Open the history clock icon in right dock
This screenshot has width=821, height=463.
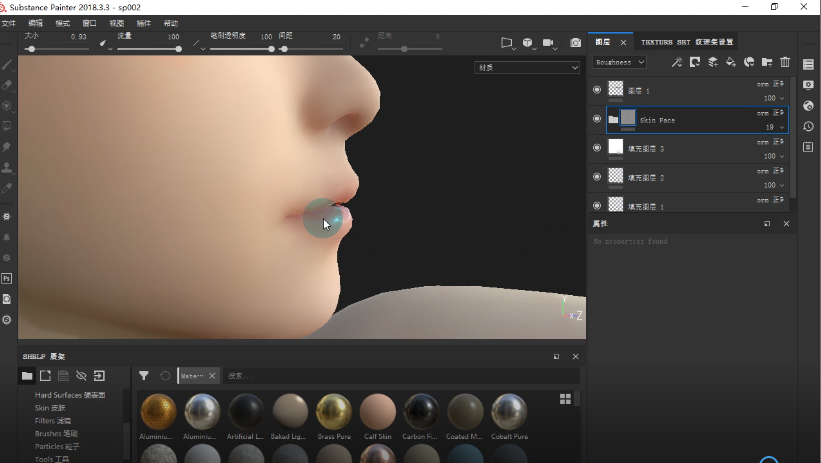pos(808,126)
